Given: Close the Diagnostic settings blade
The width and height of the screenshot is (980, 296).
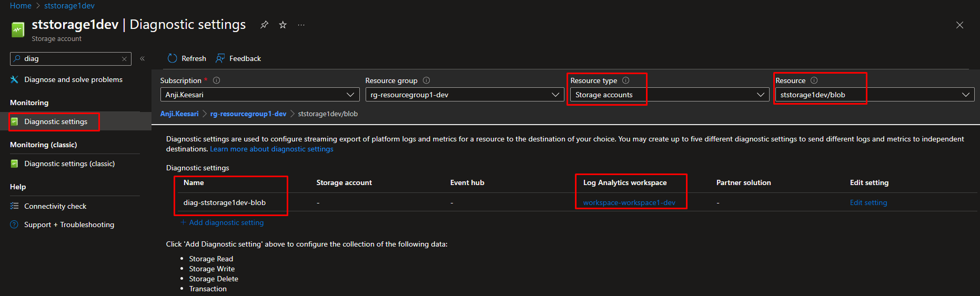Looking at the screenshot, I should point(959,25).
